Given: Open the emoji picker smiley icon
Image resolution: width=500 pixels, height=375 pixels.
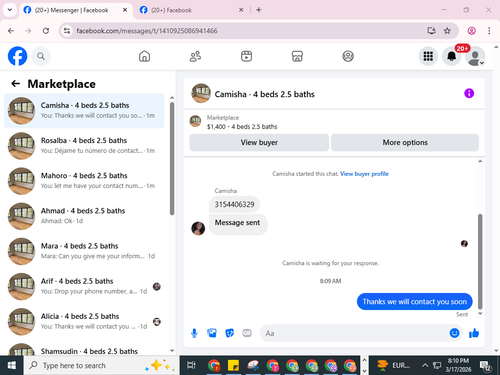Looking at the screenshot, I should tap(454, 333).
